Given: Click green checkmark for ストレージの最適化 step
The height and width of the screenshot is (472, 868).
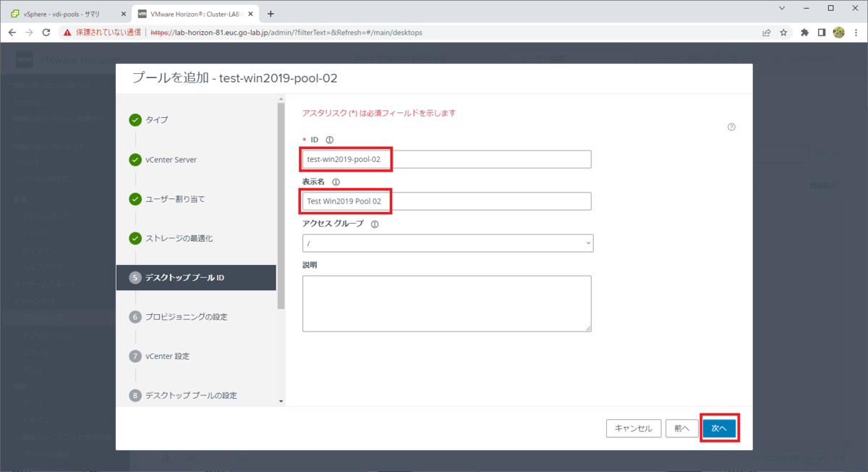Looking at the screenshot, I should 135,238.
